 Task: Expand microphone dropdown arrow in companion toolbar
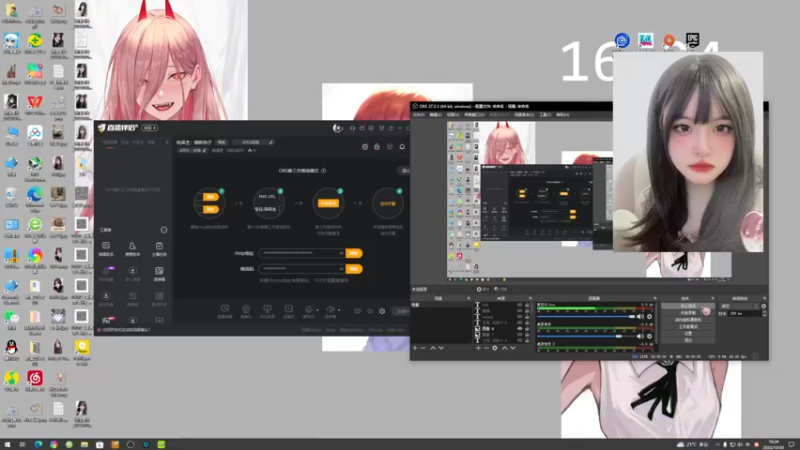pyautogui.click(x=317, y=310)
